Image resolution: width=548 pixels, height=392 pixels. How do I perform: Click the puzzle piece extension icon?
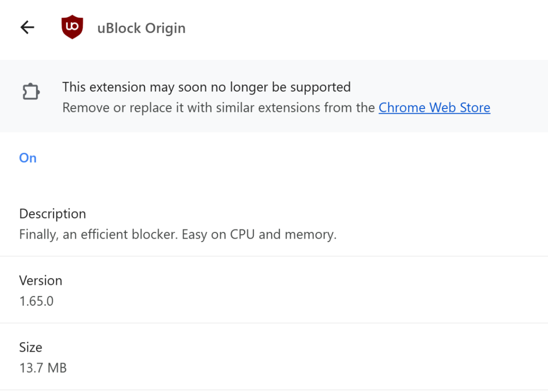(x=31, y=92)
